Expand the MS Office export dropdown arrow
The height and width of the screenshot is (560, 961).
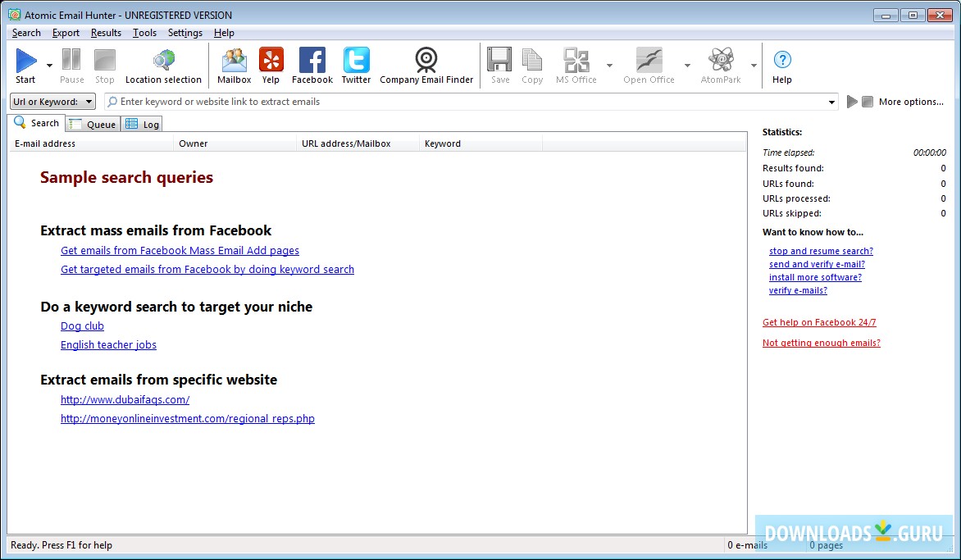609,65
